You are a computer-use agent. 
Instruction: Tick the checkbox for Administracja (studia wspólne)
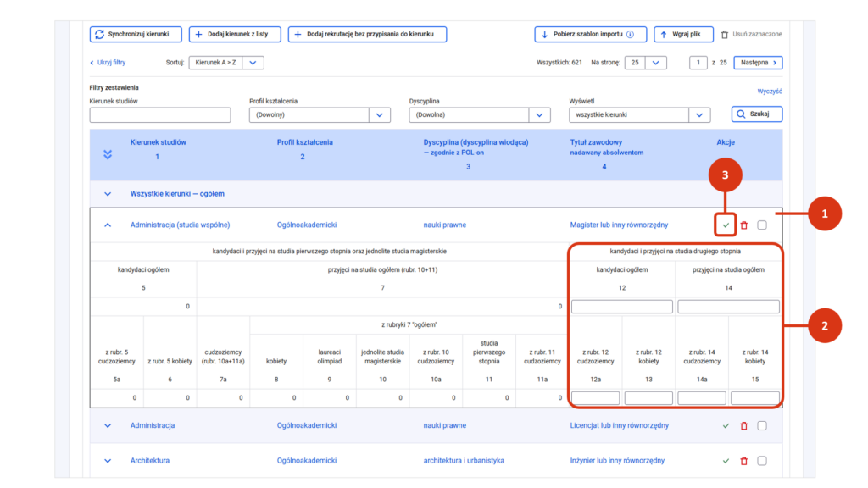[762, 225]
